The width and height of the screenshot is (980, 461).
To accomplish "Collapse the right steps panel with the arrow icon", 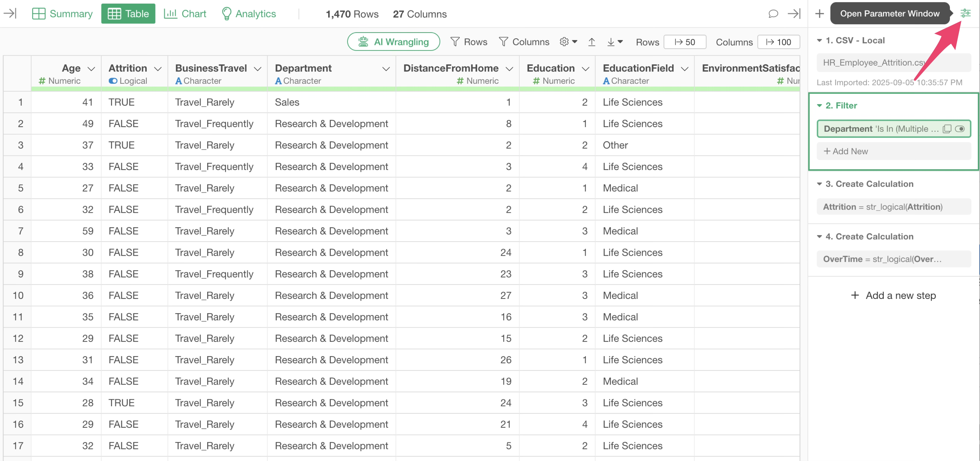I will pos(794,14).
